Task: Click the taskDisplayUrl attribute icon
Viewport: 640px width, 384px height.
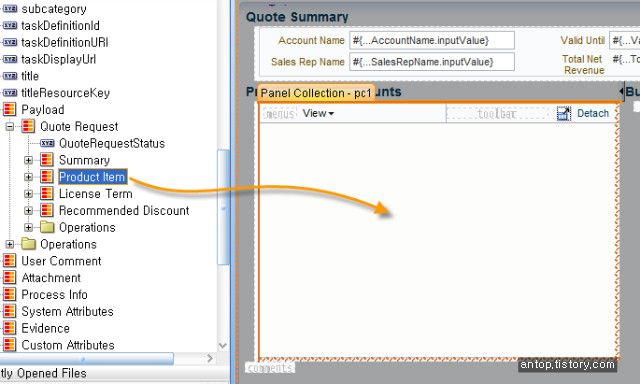Action: point(9,59)
